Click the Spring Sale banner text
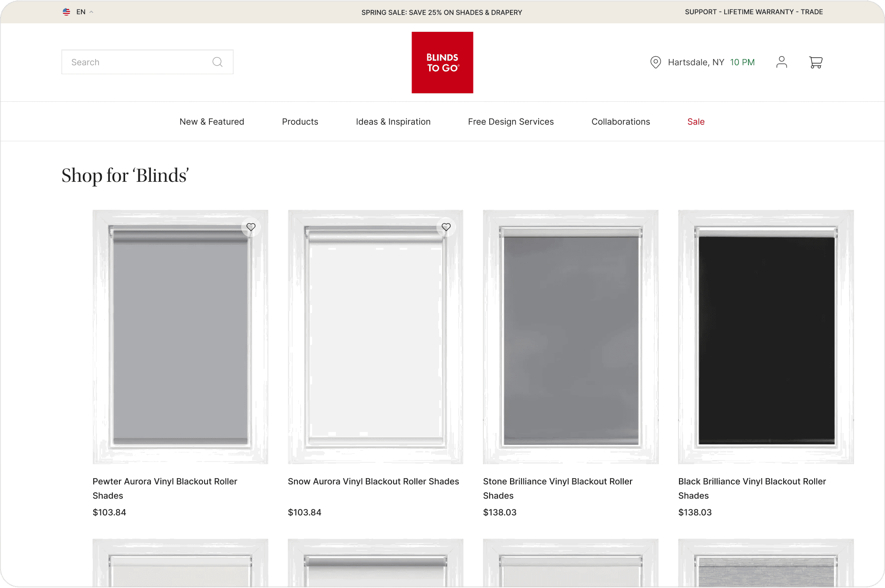Image resolution: width=885 pixels, height=588 pixels. coord(442,12)
